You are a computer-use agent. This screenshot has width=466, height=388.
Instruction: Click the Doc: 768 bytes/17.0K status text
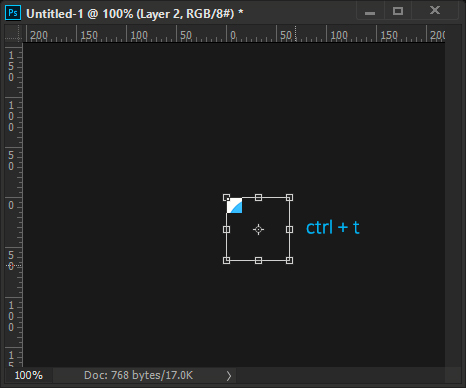click(138, 375)
